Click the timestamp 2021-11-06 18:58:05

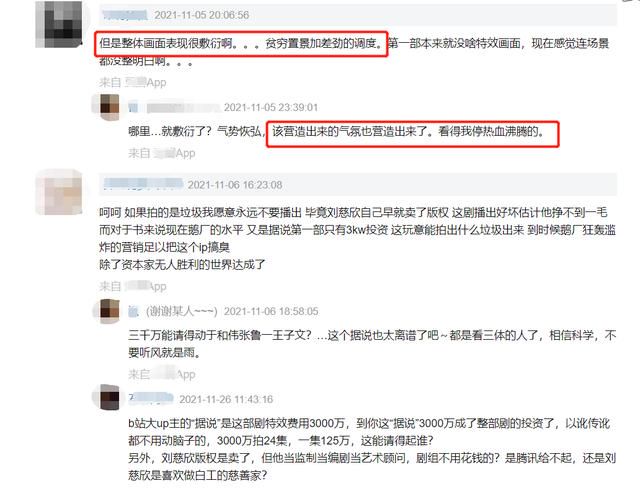[271, 311]
